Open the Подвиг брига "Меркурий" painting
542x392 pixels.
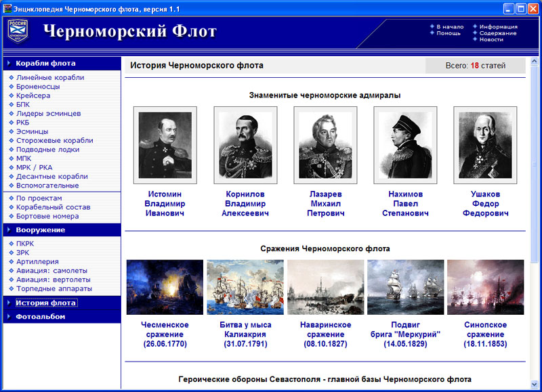click(405, 287)
